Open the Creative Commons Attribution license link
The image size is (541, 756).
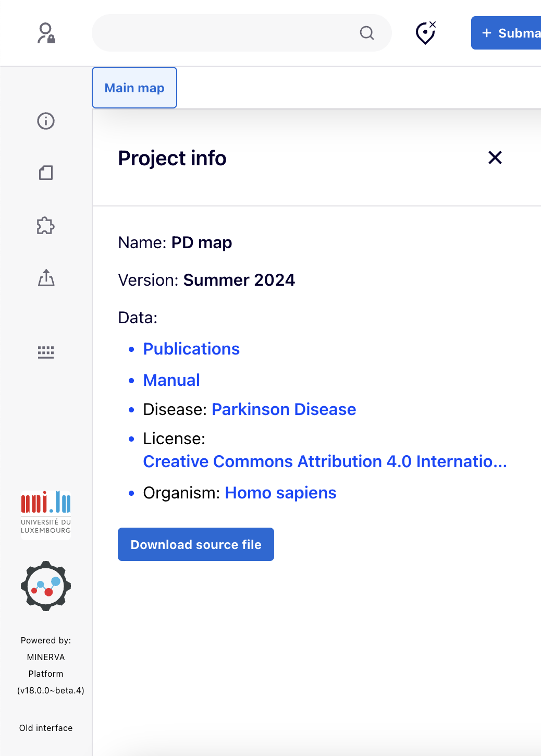[x=324, y=461]
